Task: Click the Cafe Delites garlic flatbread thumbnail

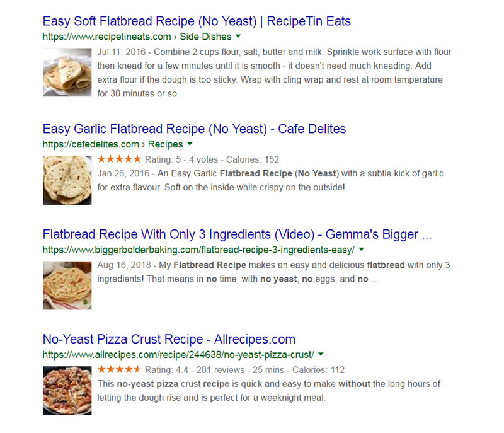Action: pos(67,180)
